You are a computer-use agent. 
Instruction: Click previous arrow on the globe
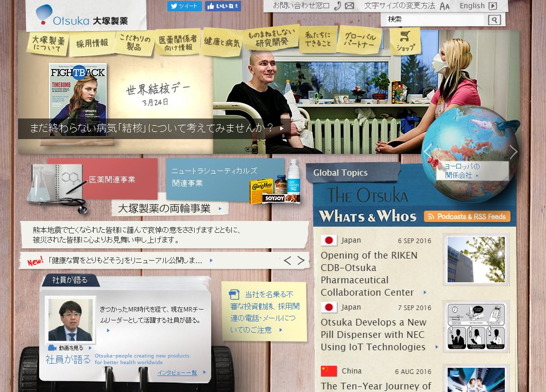click(428, 152)
